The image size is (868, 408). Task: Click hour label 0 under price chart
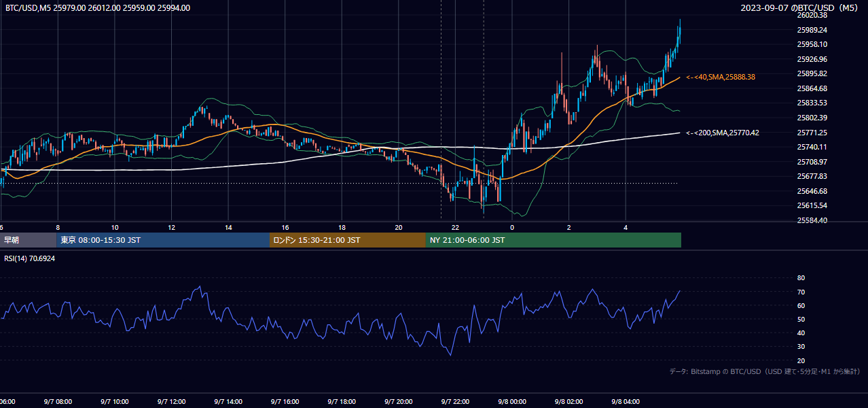point(513,227)
